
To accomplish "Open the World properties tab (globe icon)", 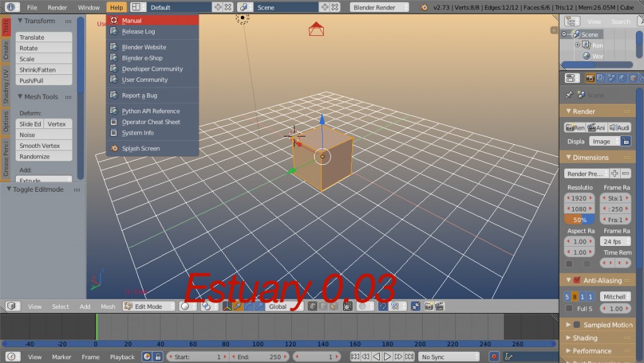I will point(622,77).
